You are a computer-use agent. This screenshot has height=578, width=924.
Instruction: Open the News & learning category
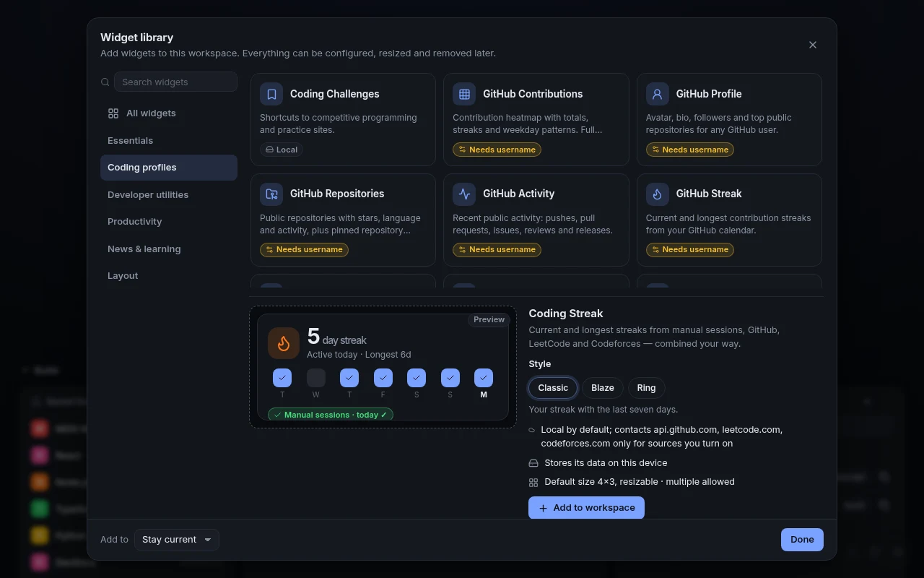tap(169, 249)
